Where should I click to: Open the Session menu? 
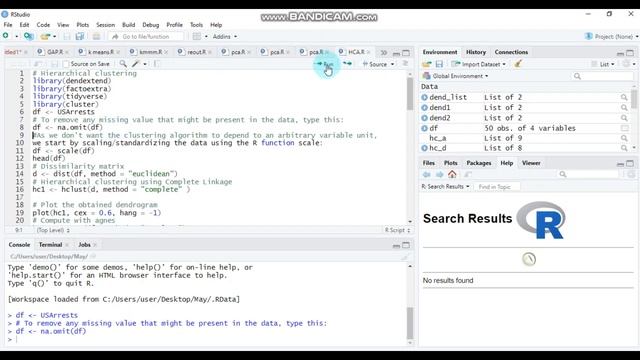(105, 25)
